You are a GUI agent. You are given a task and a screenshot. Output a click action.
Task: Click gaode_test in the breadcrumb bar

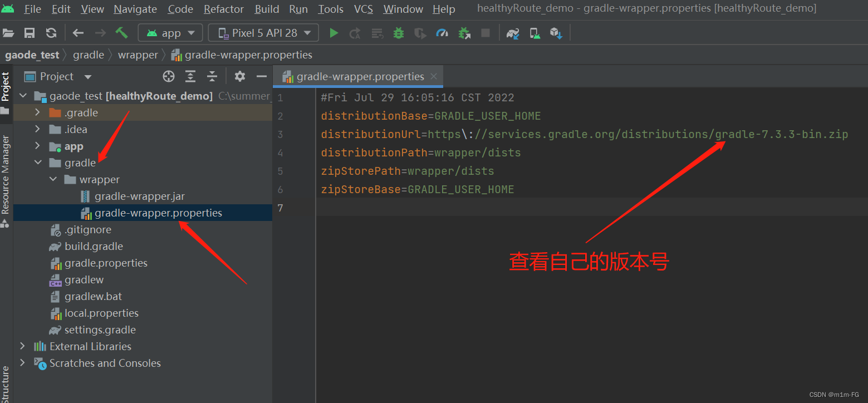point(32,55)
